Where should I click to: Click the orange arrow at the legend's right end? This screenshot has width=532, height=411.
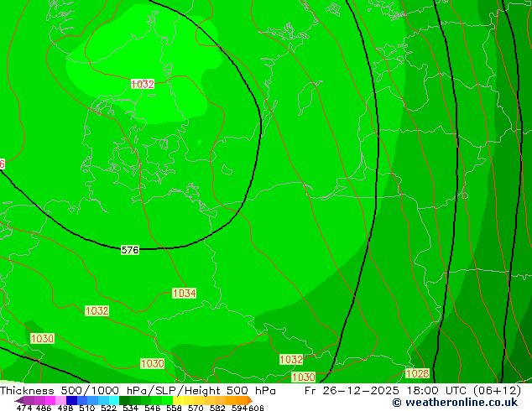(x=250, y=400)
